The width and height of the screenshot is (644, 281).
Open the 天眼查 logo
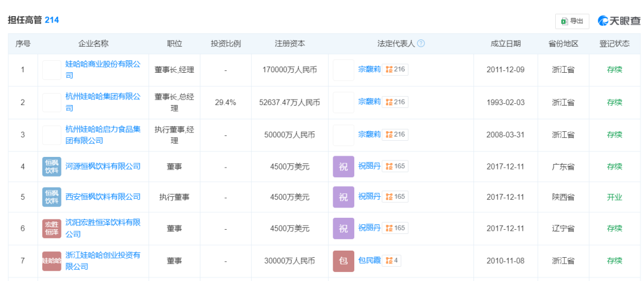[619, 21]
